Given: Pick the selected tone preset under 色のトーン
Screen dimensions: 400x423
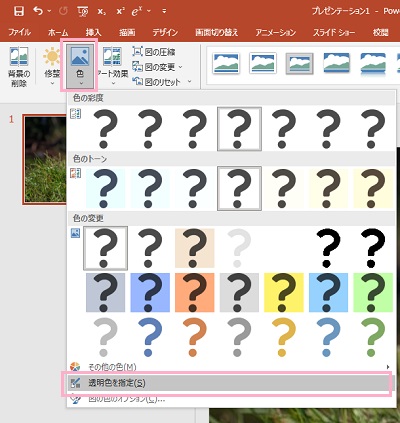Looking at the screenshot, I should (239, 189).
